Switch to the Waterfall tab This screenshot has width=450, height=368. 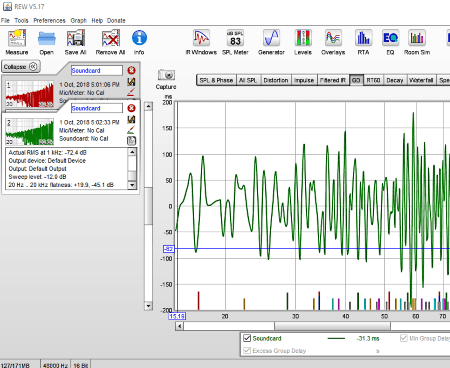click(421, 80)
